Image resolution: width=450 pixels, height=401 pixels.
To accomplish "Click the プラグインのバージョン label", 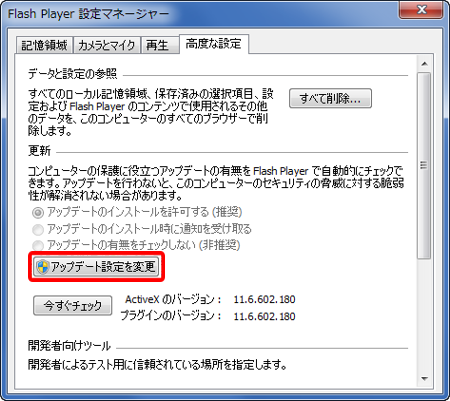I will [171, 315].
